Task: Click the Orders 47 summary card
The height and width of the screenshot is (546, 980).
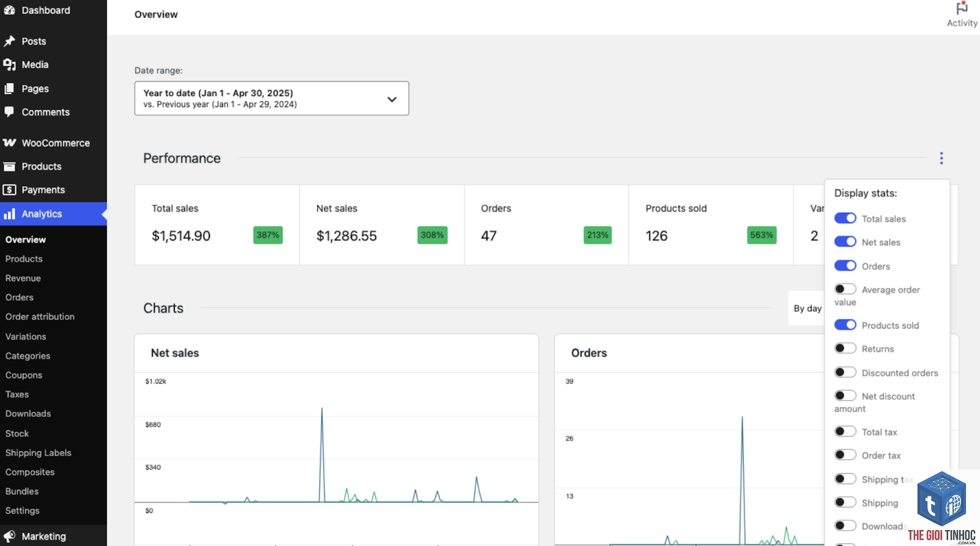Action: coord(546,225)
